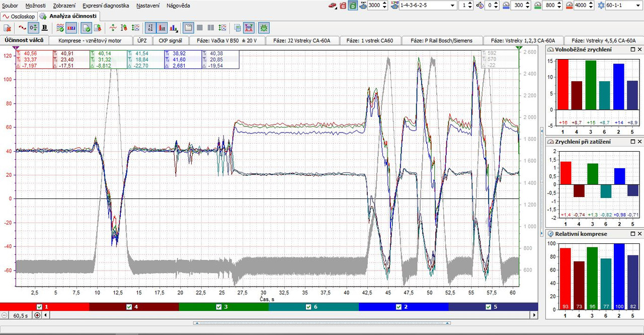Viewport: 644px width, 335px height.
Task: Select the gasoline G engine type icon
Action: 343,6
